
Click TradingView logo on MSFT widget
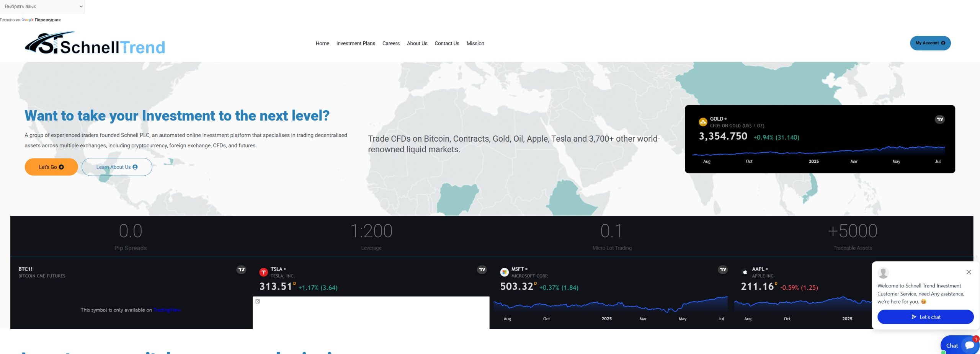(x=722, y=270)
